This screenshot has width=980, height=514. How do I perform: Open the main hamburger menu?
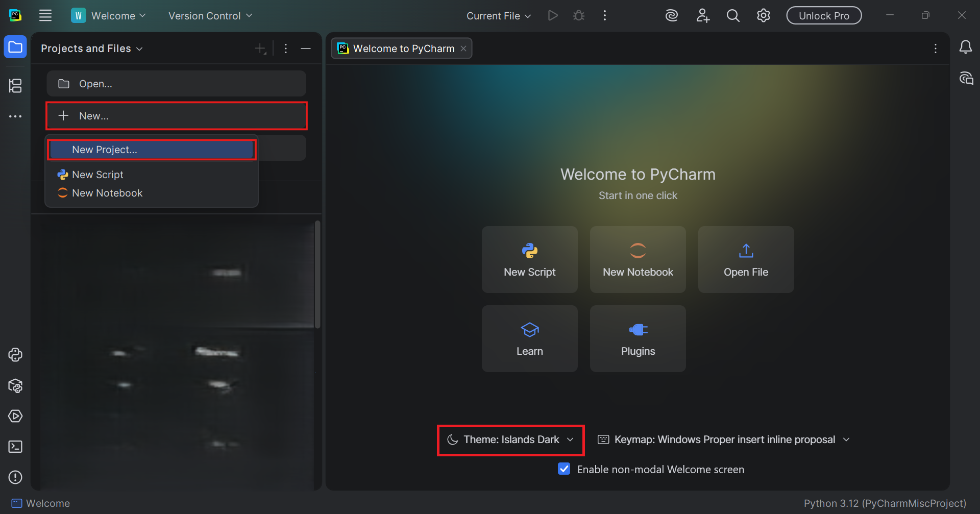[x=45, y=16]
